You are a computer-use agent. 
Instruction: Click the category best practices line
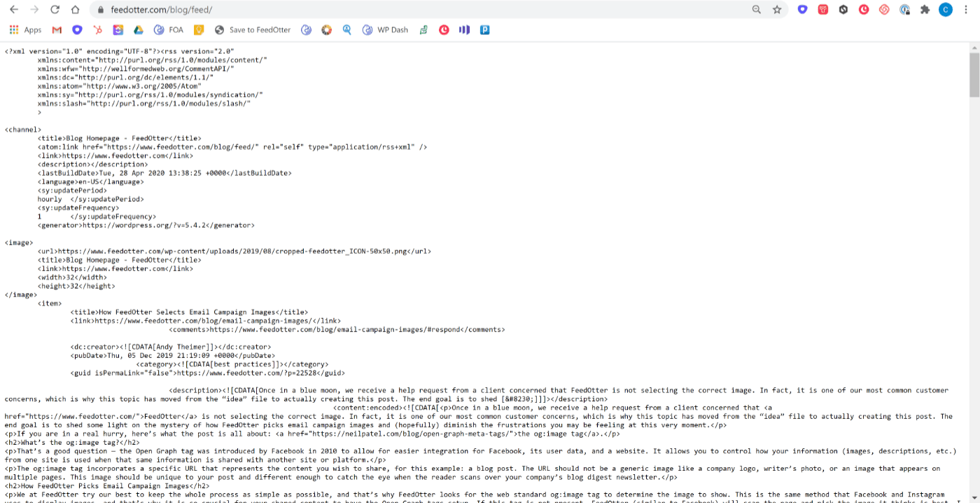click(232, 364)
